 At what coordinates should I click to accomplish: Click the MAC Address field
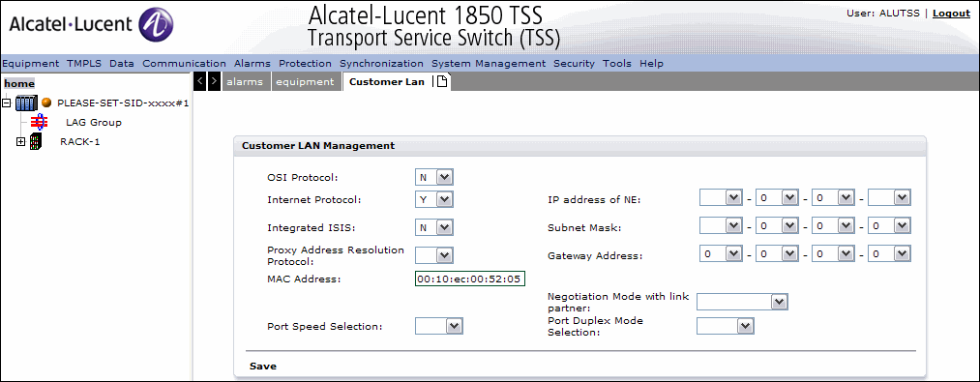470,279
